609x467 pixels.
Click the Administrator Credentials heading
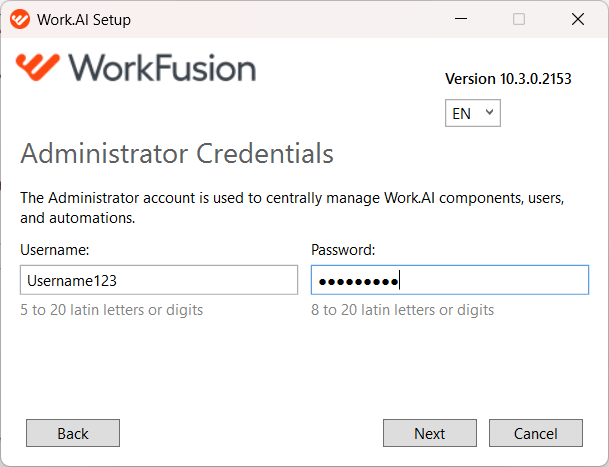pos(177,153)
